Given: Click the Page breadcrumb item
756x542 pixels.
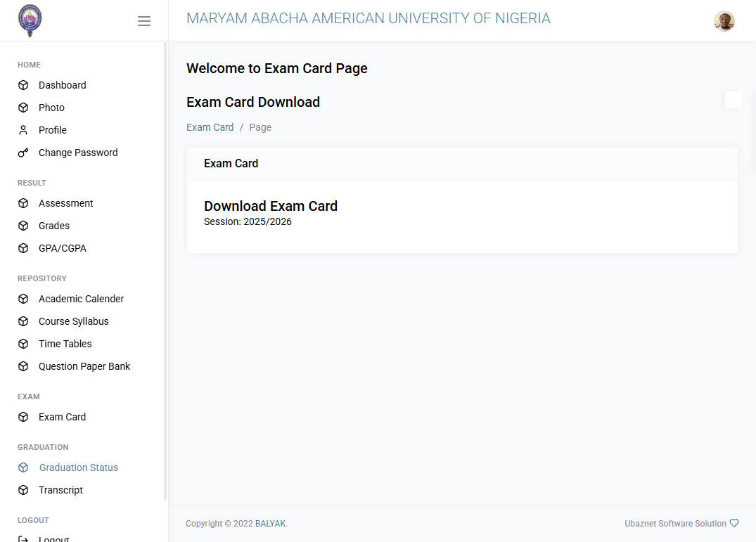Looking at the screenshot, I should click(260, 127).
